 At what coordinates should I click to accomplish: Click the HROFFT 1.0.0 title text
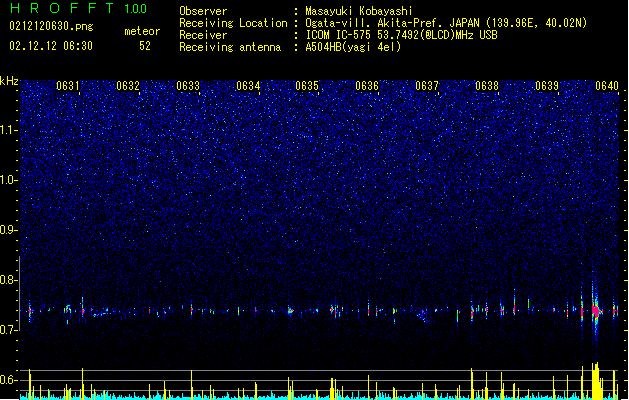[x=78, y=8]
